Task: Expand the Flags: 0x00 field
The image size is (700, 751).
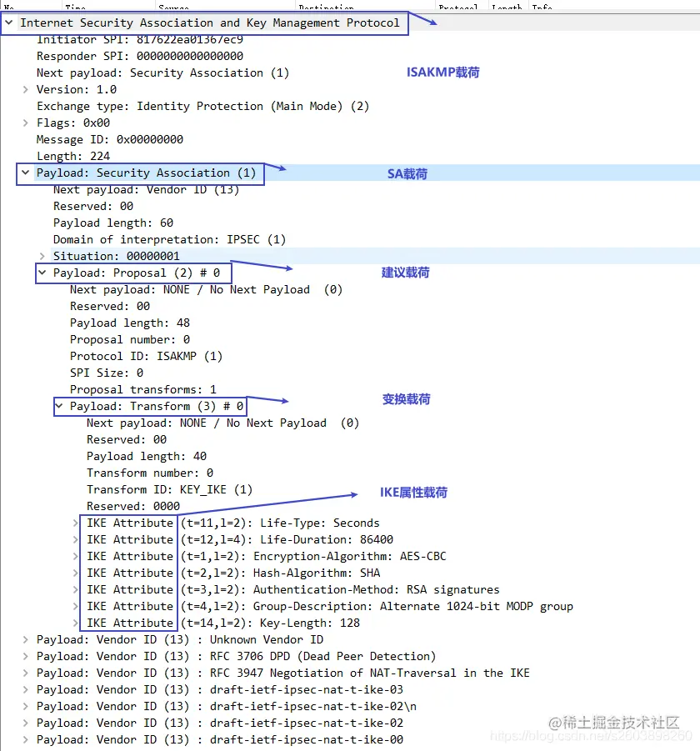Action: (x=25, y=123)
